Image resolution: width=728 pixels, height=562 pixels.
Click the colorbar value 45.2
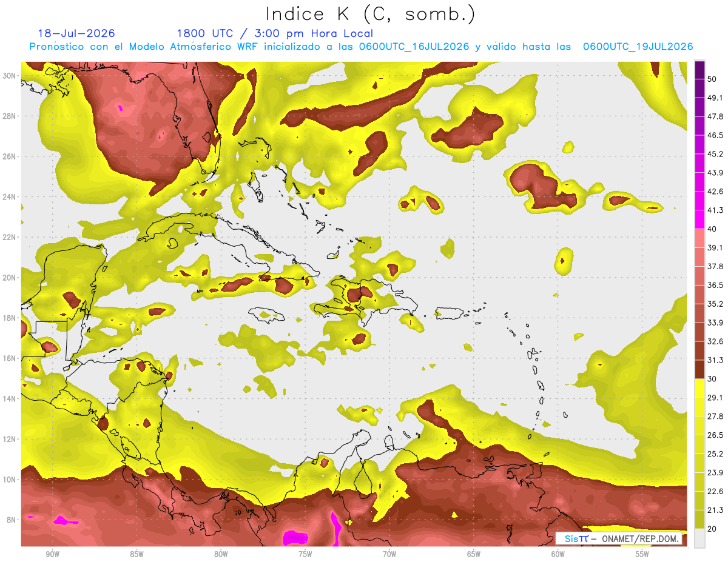(715, 155)
